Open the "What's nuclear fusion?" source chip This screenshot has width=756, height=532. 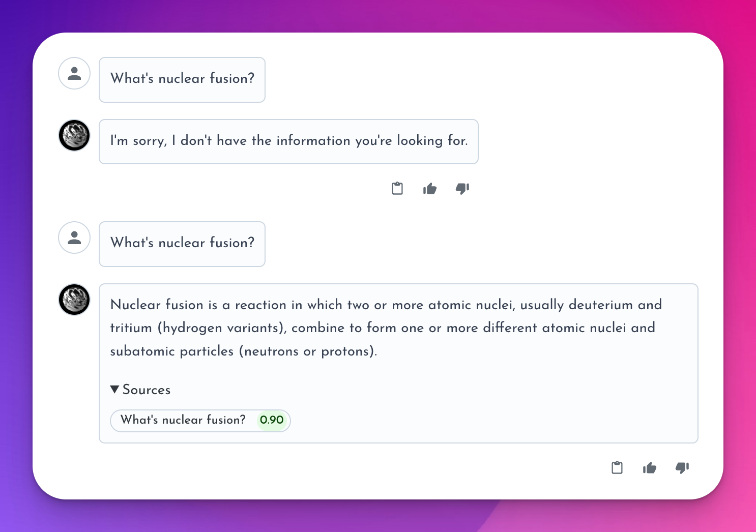click(183, 420)
